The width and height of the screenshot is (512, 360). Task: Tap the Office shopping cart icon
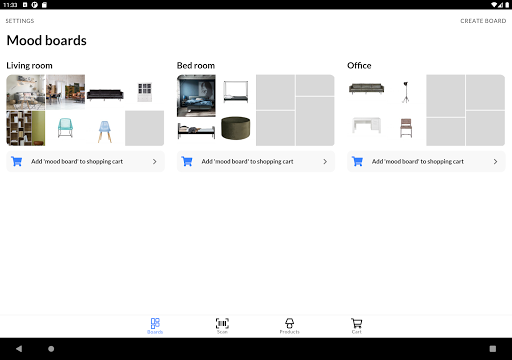[x=357, y=161]
